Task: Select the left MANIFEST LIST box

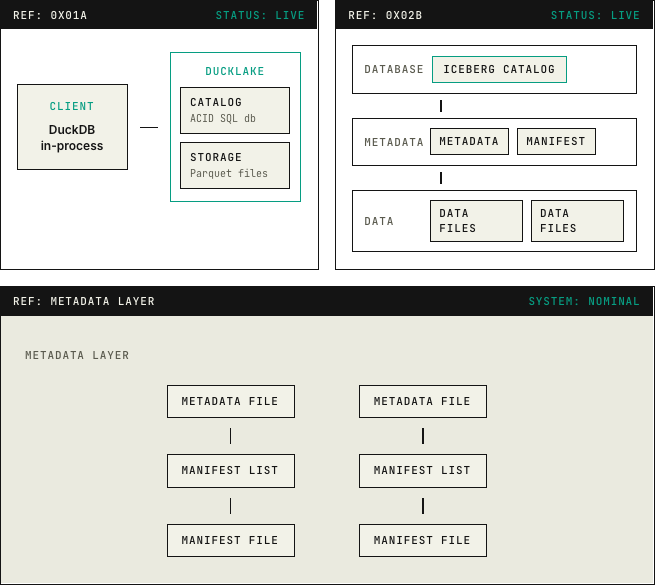Action: pyautogui.click(x=231, y=471)
